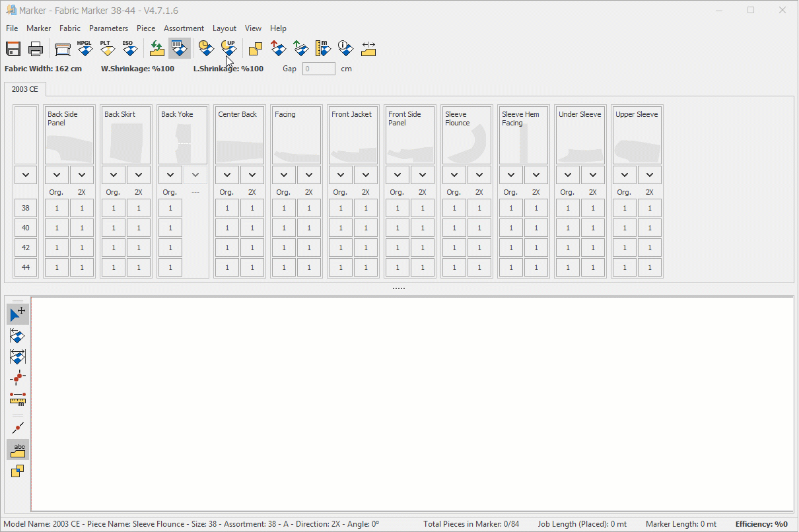Click the plotter output icon
This screenshot has width=799, height=532.
coord(63,49)
